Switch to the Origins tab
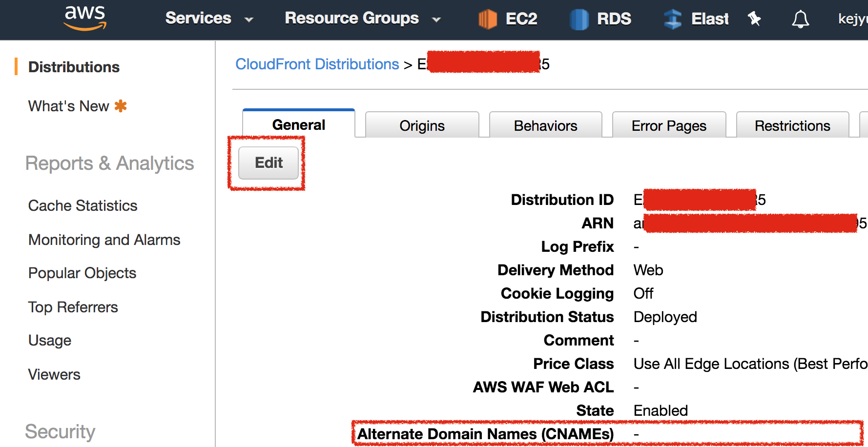The image size is (868, 447). click(x=422, y=125)
